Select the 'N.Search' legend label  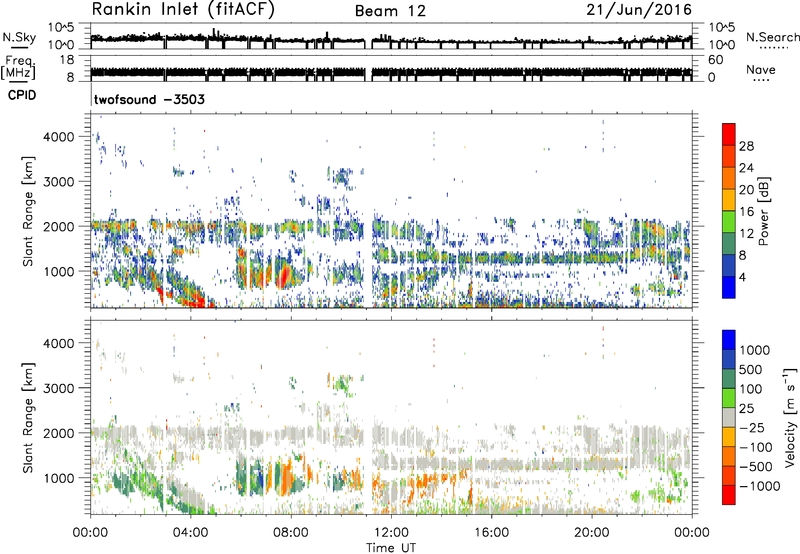coord(772,37)
